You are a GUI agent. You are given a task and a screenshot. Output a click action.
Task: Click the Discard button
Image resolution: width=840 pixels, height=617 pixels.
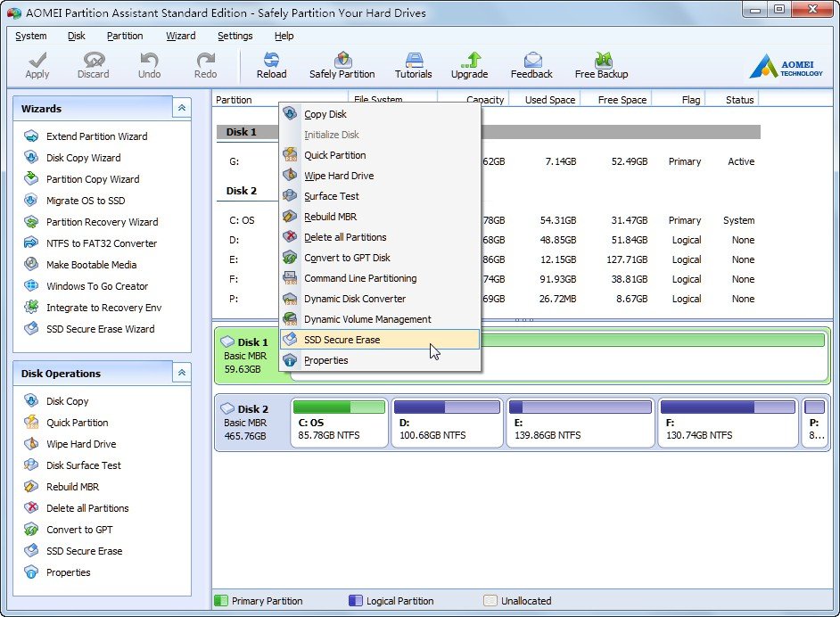point(93,64)
